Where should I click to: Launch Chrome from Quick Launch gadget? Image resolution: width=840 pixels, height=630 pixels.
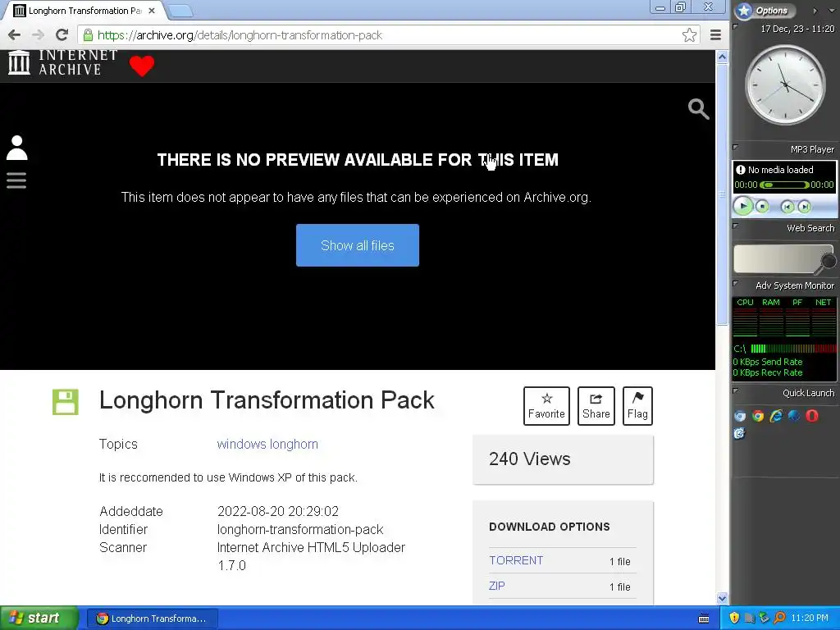pos(757,416)
